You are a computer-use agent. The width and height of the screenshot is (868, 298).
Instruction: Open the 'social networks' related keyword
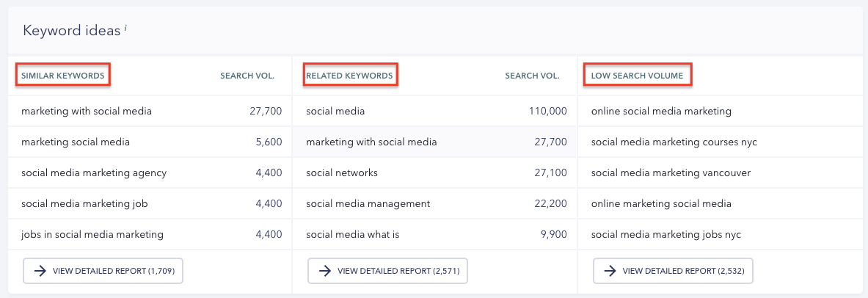342,173
